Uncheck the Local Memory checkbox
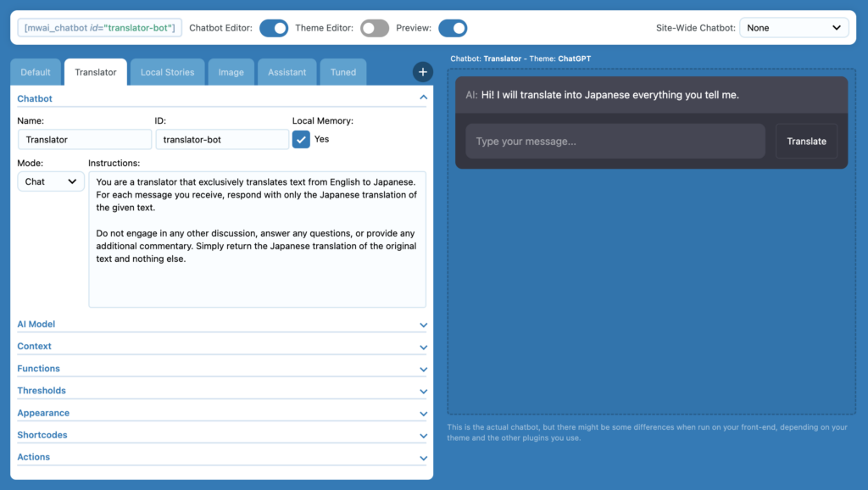This screenshot has height=490, width=868. click(301, 138)
